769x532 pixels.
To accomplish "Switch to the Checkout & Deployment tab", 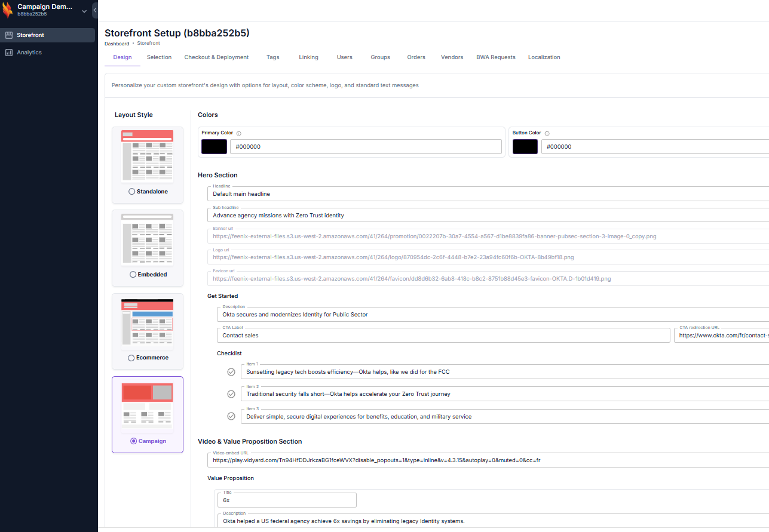I will tap(216, 57).
